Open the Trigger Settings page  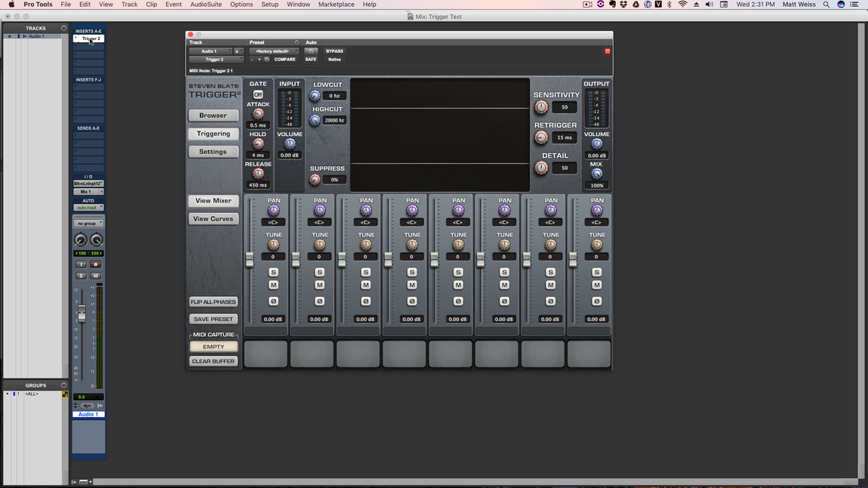213,152
